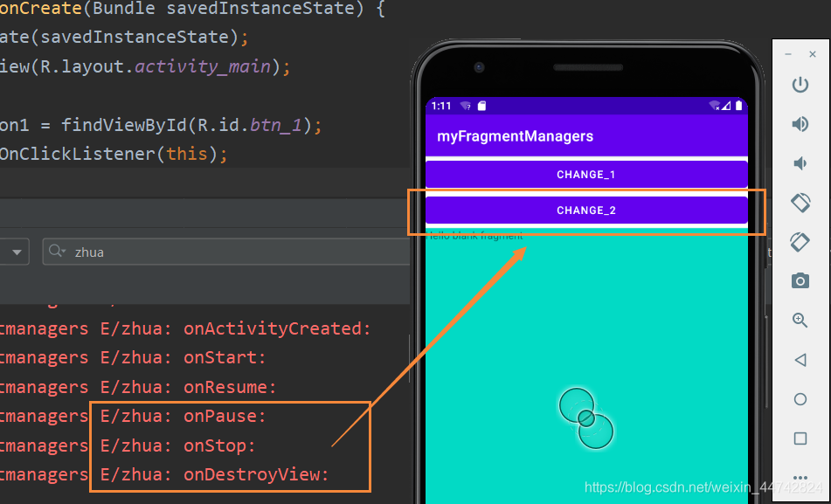
Task: Click activity_main in the code editor
Action: tap(203, 66)
